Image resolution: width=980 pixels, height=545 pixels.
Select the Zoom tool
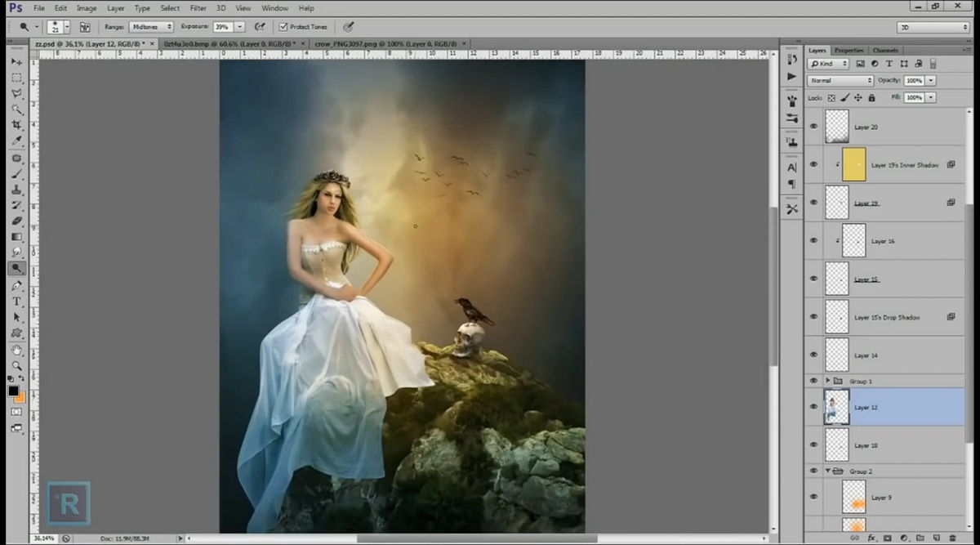[16, 365]
